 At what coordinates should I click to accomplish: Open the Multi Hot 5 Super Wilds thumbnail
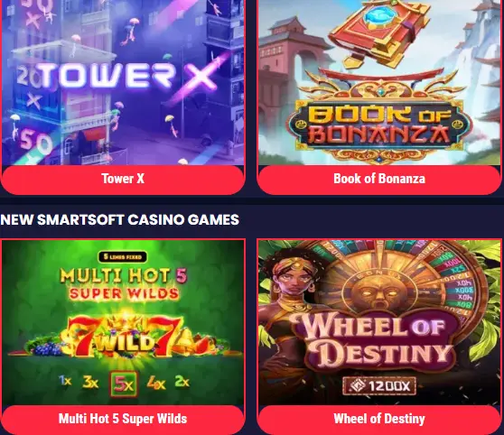point(123,322)
